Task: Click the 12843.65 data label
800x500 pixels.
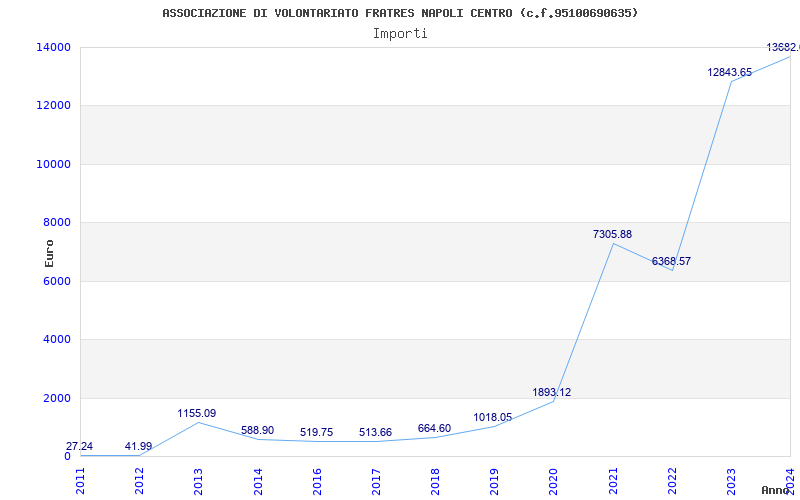Action: coord(730,72)
